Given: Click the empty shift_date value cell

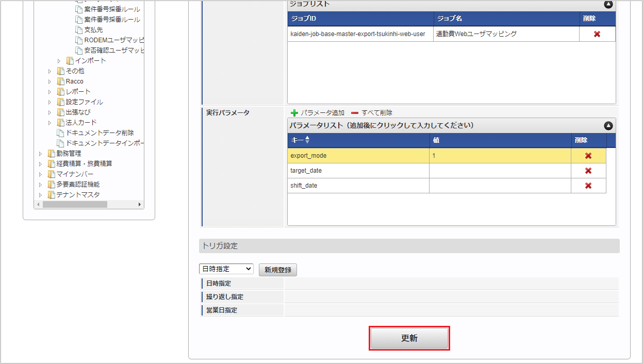Looking at the screenshot, I should point(500,186).
